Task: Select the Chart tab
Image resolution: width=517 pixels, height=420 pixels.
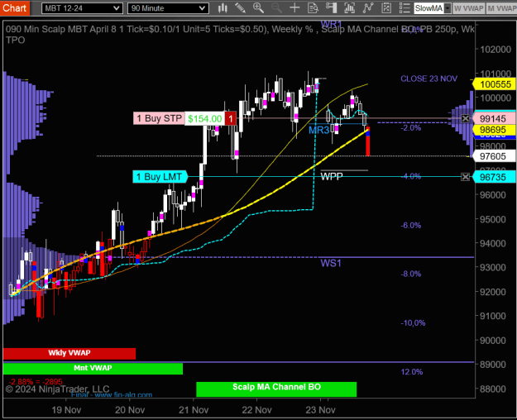Action: (x=15, y=8)
